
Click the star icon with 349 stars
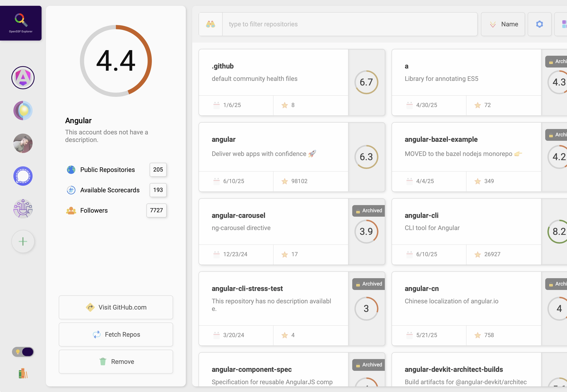[477, 181]
